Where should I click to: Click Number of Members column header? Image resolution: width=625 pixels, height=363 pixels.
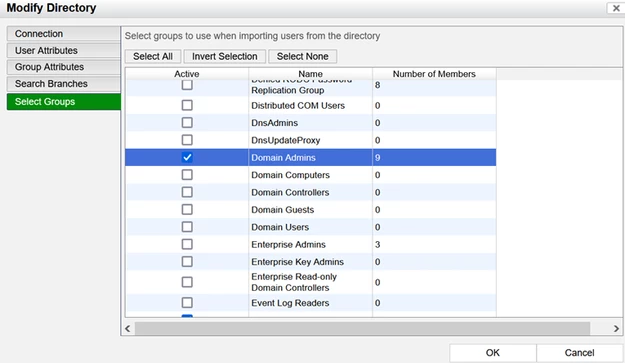click(x=434, y=74)
